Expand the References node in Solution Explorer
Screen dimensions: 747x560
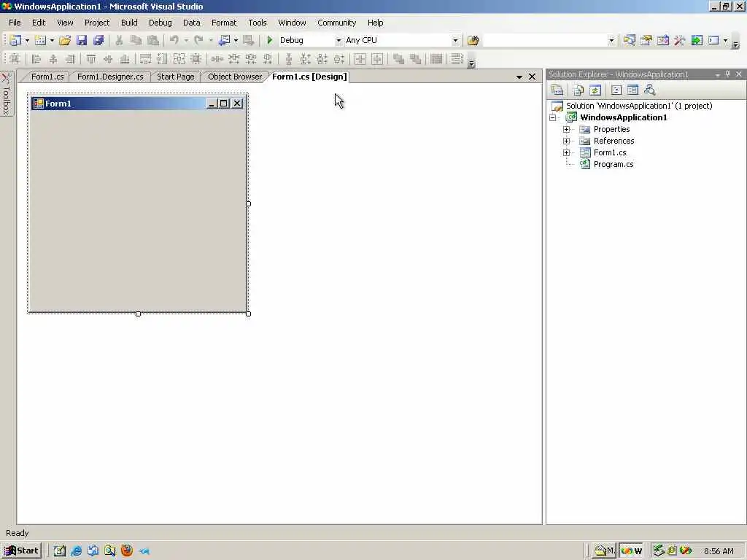coord(566,141)
